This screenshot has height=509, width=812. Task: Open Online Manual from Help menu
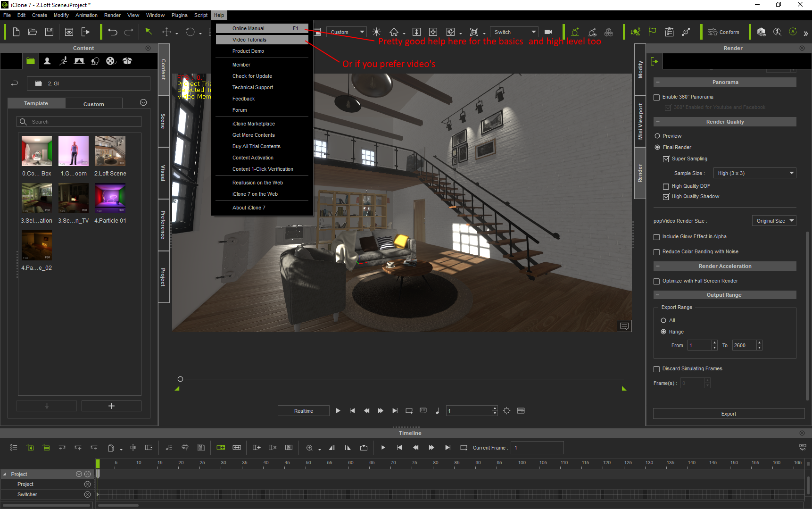click(262, 28)
